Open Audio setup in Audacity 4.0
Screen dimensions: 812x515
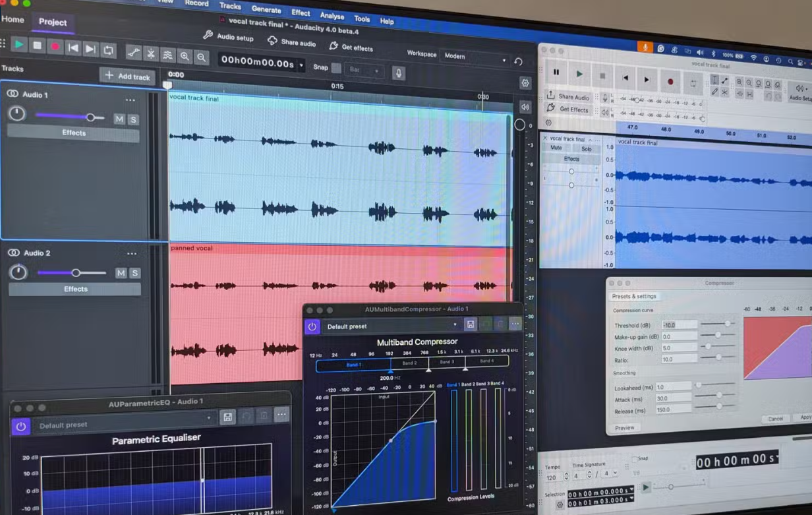pyautogui.click(x=228, y=37)
